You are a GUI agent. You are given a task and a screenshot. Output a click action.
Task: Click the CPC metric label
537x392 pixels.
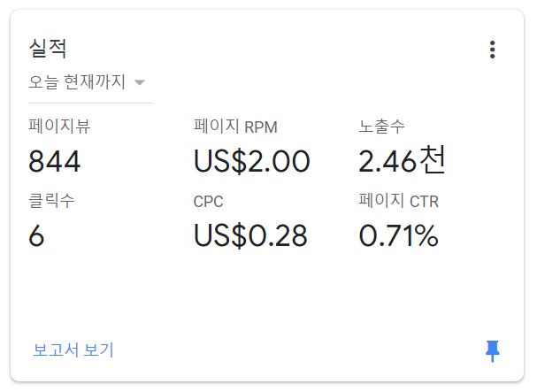[x=208, y=202]
